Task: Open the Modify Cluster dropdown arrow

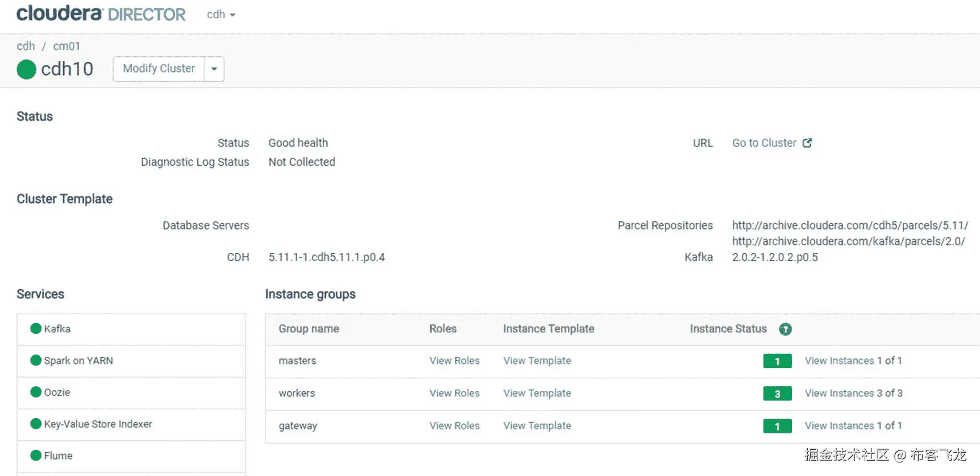Action: (214, 69)
